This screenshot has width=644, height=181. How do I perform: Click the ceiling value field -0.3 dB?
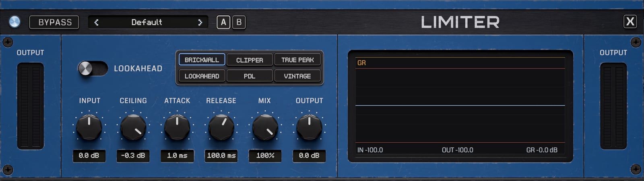click(x=133, y=156)
